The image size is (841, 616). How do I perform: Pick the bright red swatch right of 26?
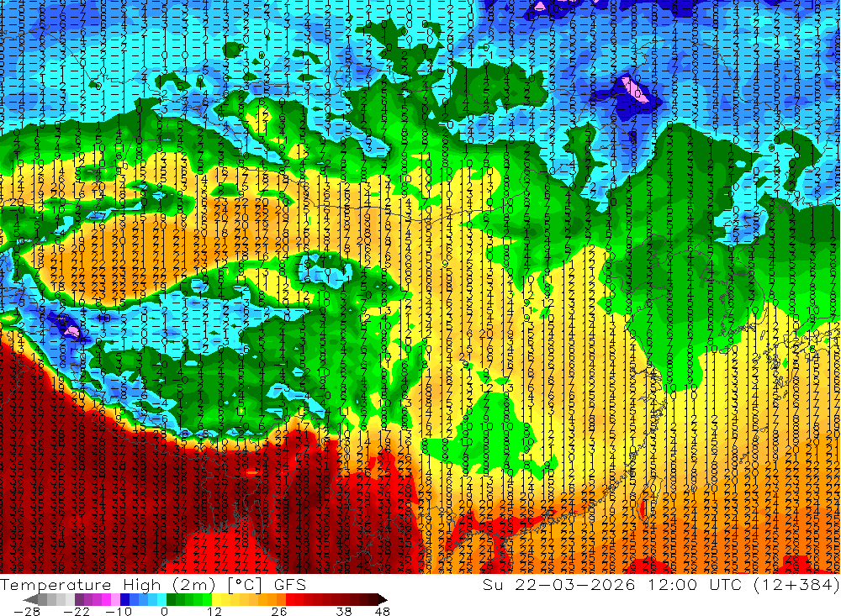pyautogui.click(x=290, y=600)
